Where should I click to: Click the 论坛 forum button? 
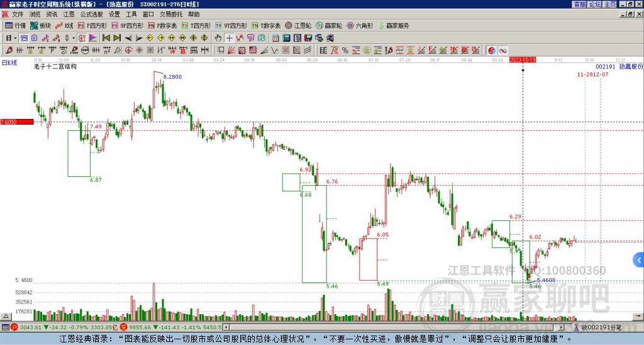pyautogui.click(x=594, y=4)
